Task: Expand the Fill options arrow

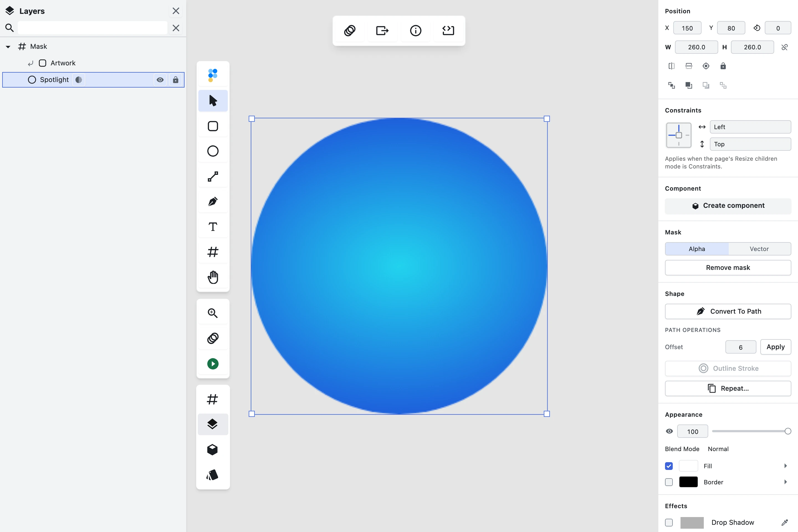Action: (786, 466)
